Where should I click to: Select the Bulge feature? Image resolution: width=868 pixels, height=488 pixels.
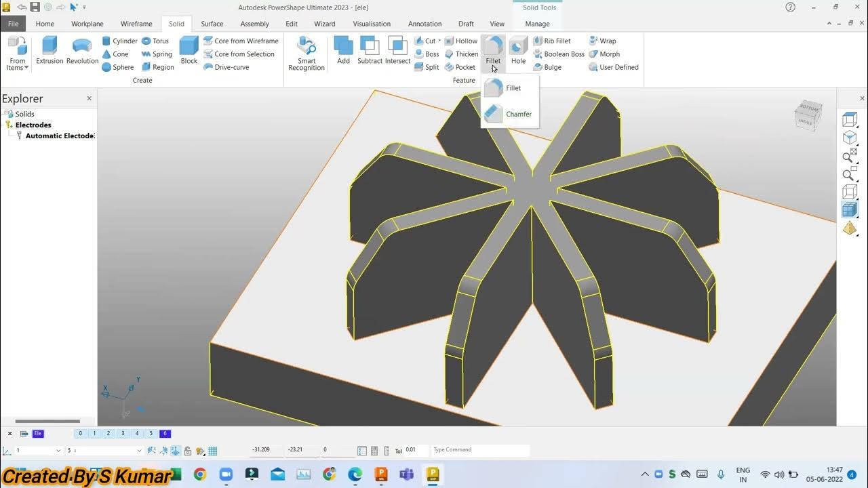coord(547,67)
